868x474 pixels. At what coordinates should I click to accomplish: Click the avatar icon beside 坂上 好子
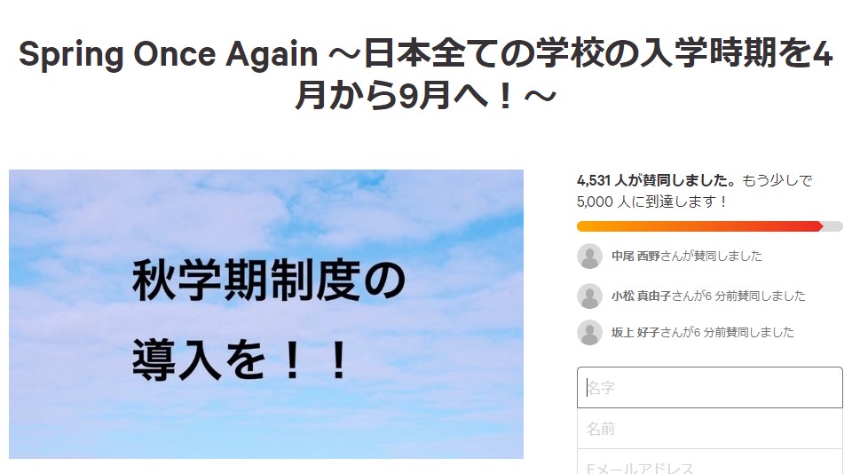[x=589, y=332]
